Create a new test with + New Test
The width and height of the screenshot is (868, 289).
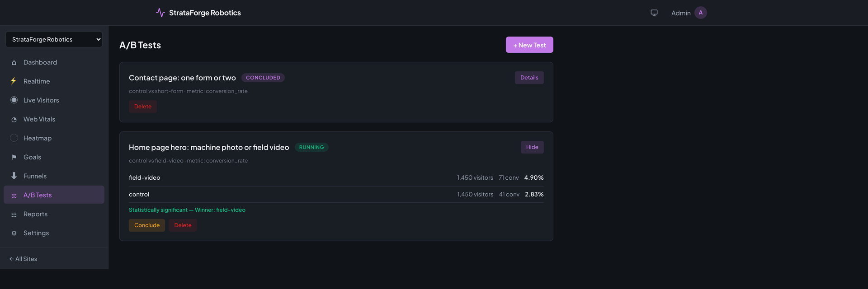(x=529, y=45)
